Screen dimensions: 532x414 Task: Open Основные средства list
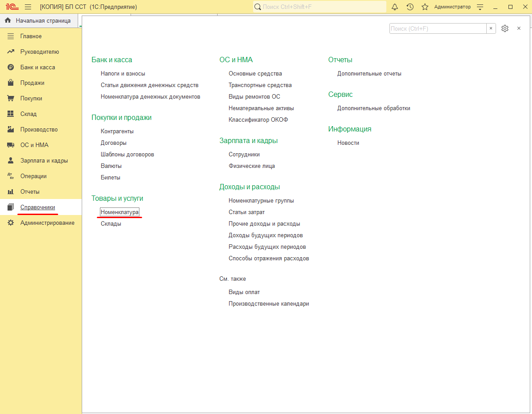(255, 74)
